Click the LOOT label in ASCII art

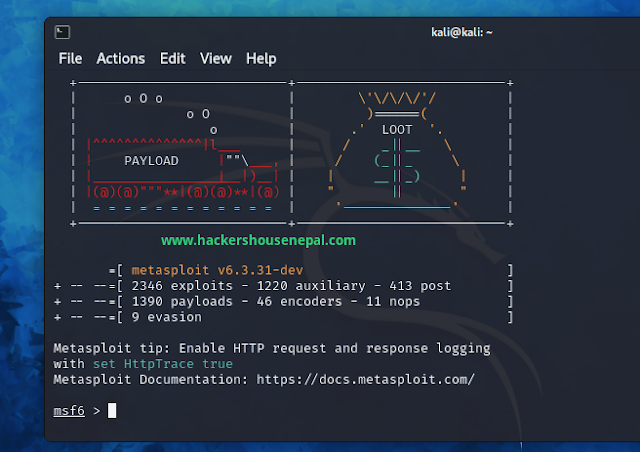point(397,130)
